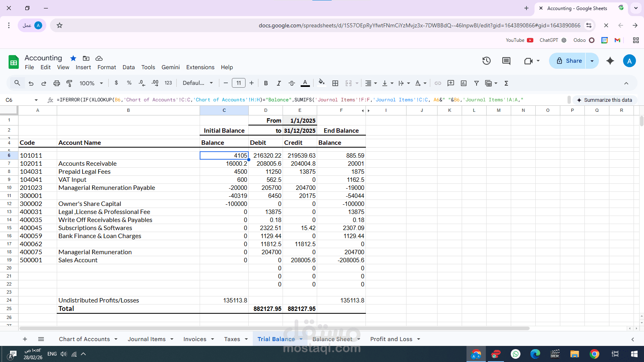Format as currency with dollar icon
This screenshot has height=362, width=644.
coord(116,83)
